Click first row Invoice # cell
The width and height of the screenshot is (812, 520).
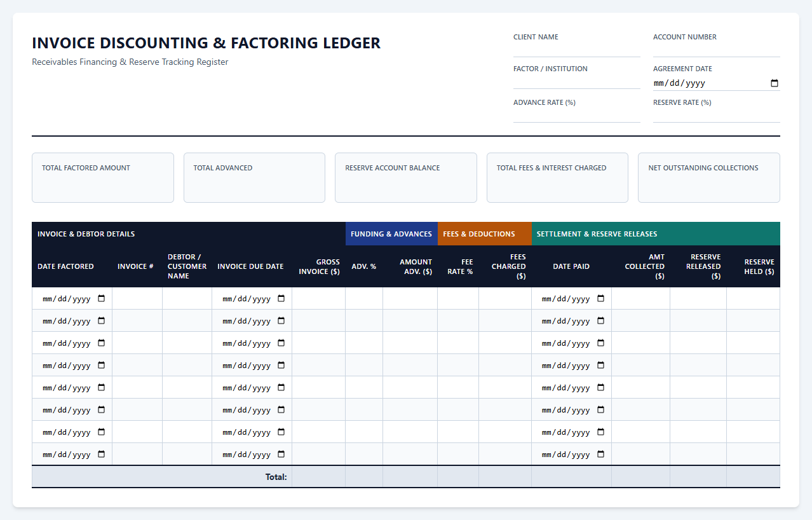(x=137, y=298)
